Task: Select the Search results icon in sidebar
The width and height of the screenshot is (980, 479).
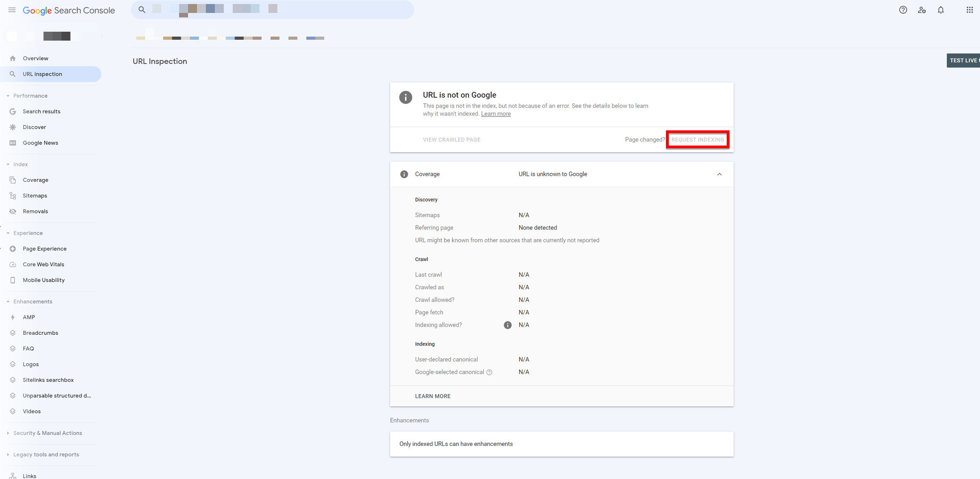Action: [x=13, y=111]
